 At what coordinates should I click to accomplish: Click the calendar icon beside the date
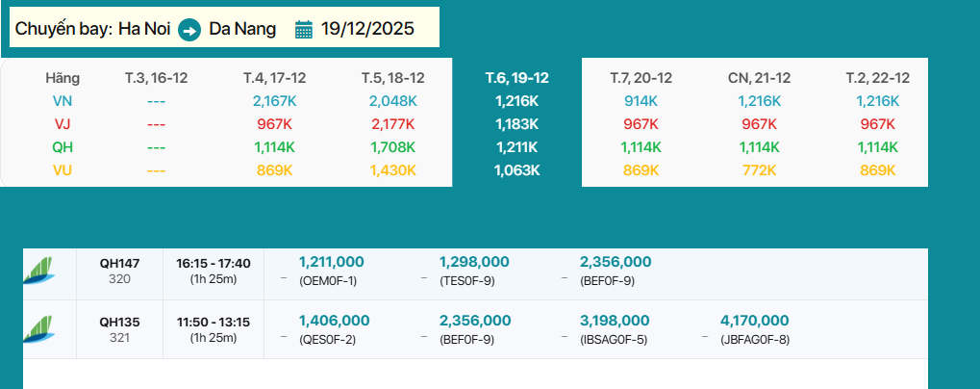[304, 29]
